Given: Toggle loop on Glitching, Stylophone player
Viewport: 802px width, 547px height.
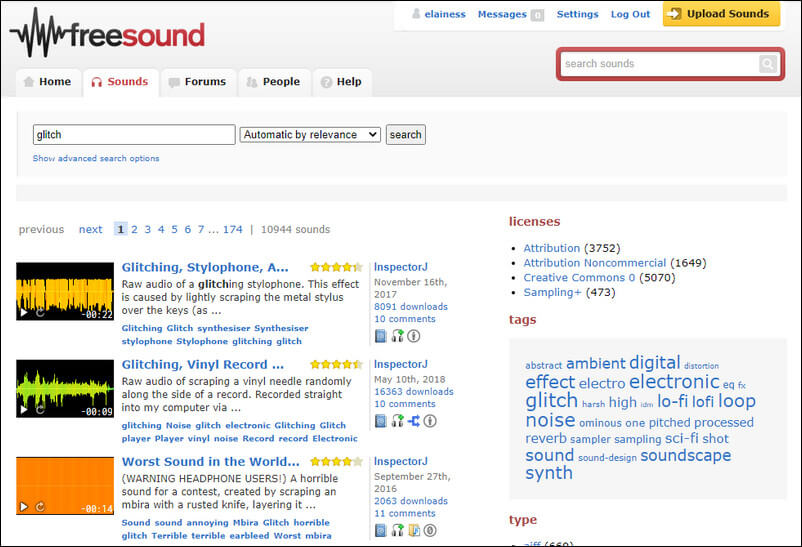Looking at the screenshot, I should click(40, 312).
